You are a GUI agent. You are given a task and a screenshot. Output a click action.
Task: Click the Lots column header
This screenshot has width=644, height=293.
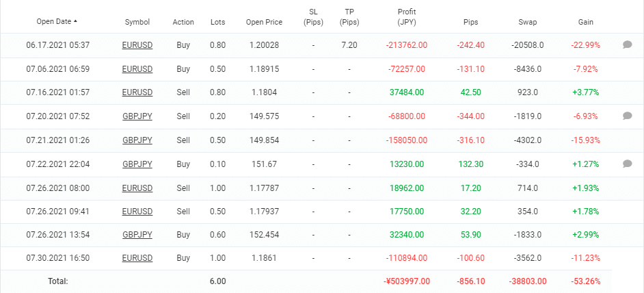(219, 22)
